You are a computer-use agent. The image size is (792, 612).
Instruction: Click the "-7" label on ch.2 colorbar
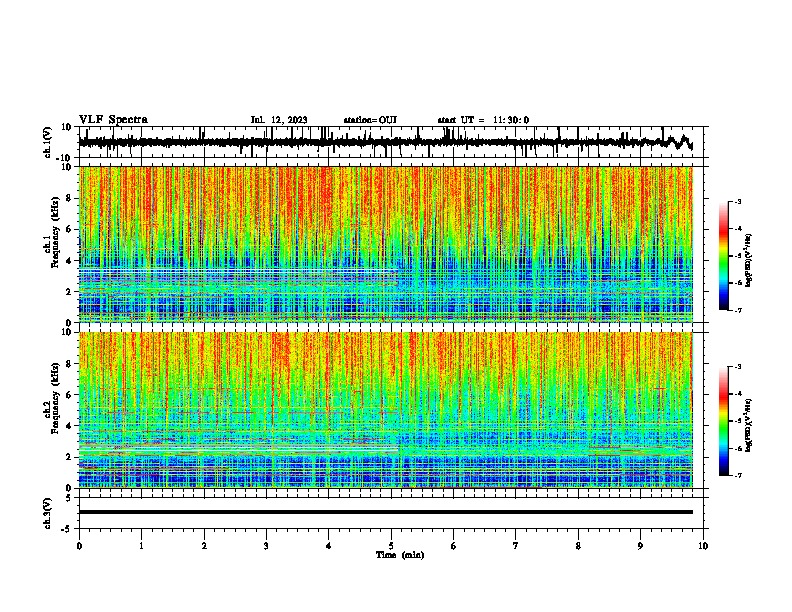click(x=738, y=475)
